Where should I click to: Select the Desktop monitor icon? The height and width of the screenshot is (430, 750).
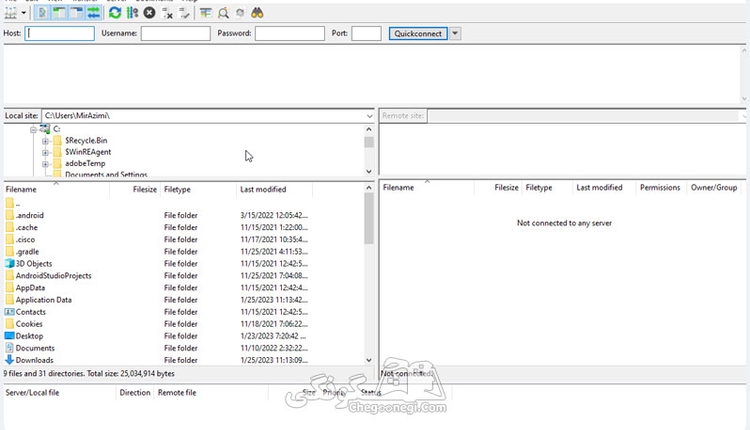coord(10,336)
